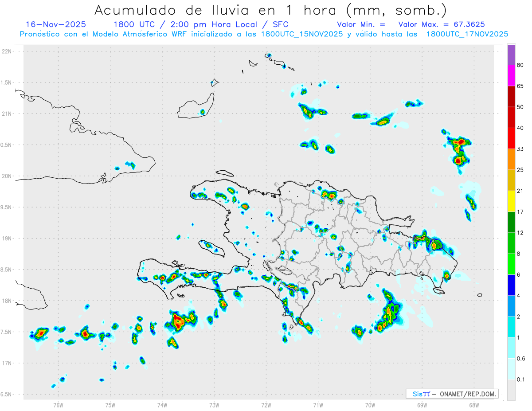This screenshot has height=411, width=532.
Task: Click the legend value "0.6"
Action: [x=521, y=359]
